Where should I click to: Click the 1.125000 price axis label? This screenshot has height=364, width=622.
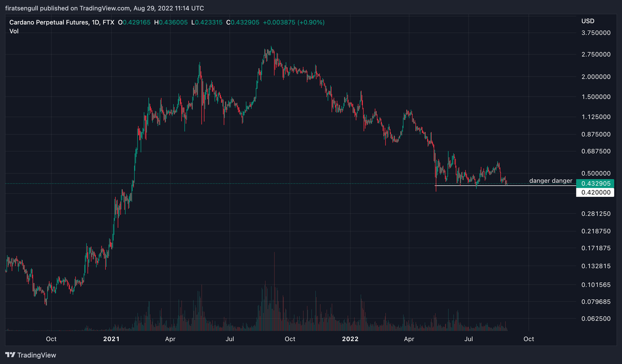pos(596,117)
